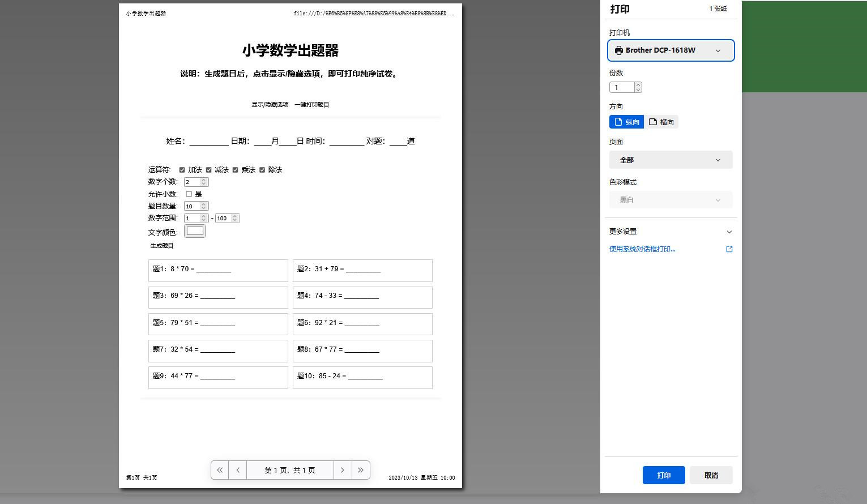Screen dimensions: 867x504
Task: Click the 数字个数 number count field
Action: click(196, 182)
